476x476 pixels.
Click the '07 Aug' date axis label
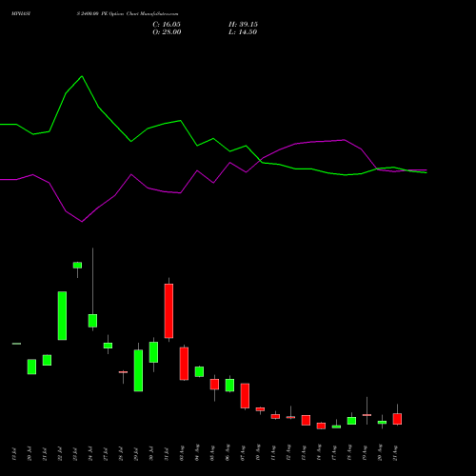point(243,453)
